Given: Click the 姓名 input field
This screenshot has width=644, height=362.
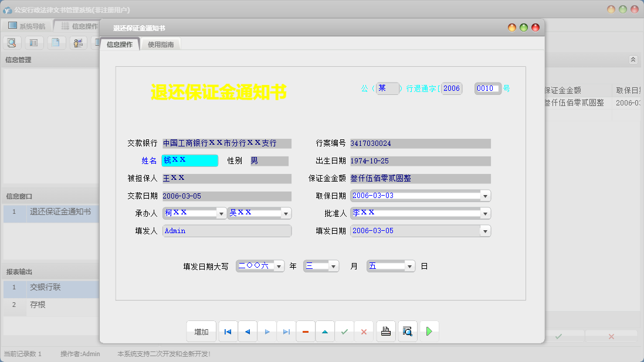Looking at the screenshot, I should (189, 160).
